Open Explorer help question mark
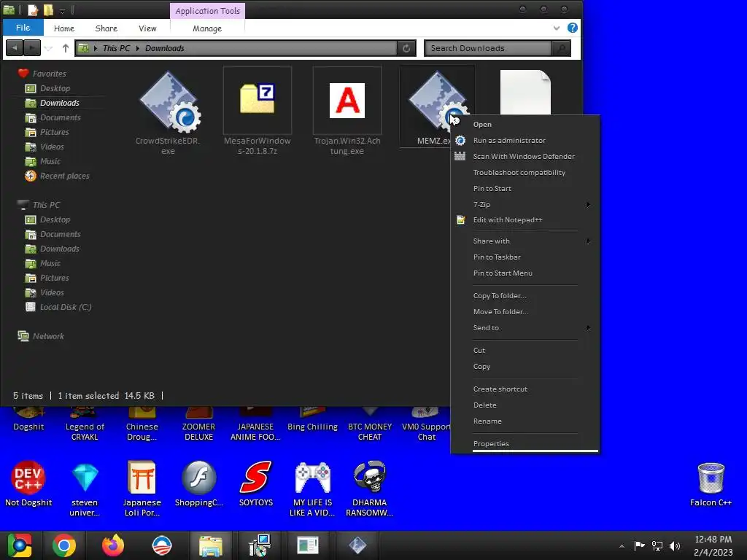747x560 pixels. coord(573,28)
